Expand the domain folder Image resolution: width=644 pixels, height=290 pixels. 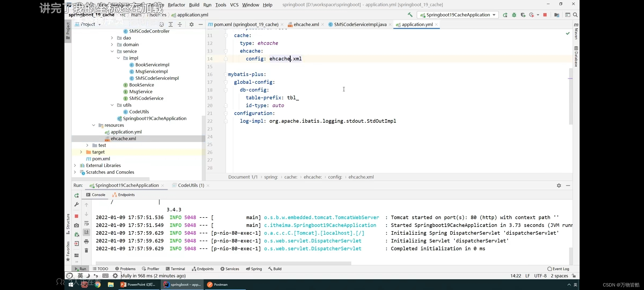coord(112,45)
